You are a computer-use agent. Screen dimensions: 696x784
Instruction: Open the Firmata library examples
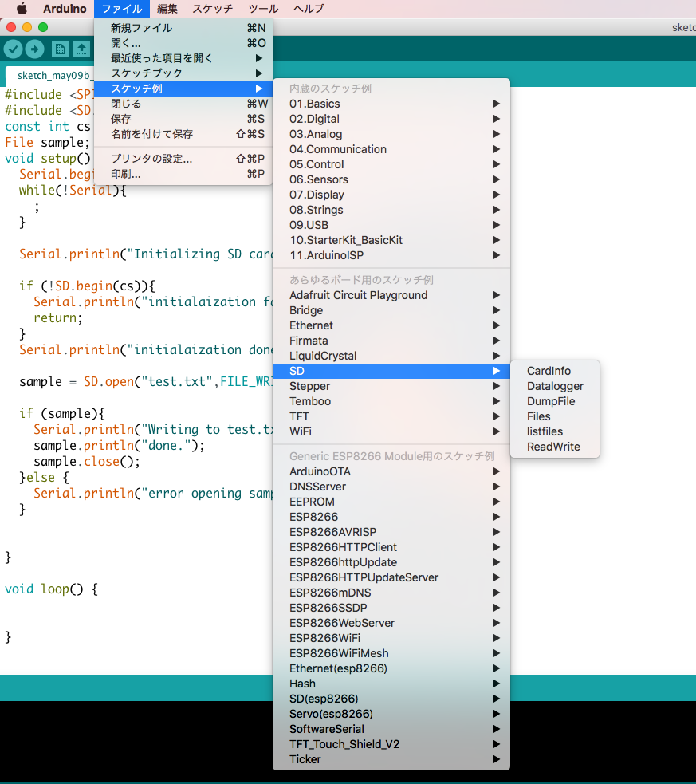(x=391, y=341)
